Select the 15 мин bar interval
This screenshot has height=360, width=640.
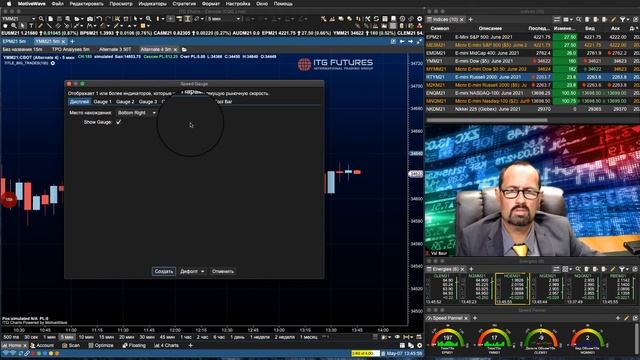(x=106, y=337)
